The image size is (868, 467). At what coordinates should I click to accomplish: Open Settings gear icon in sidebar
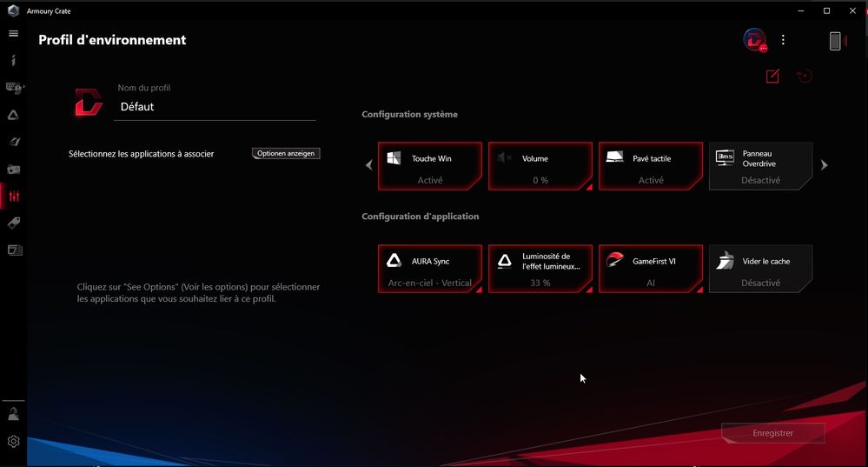coord(13,441)
